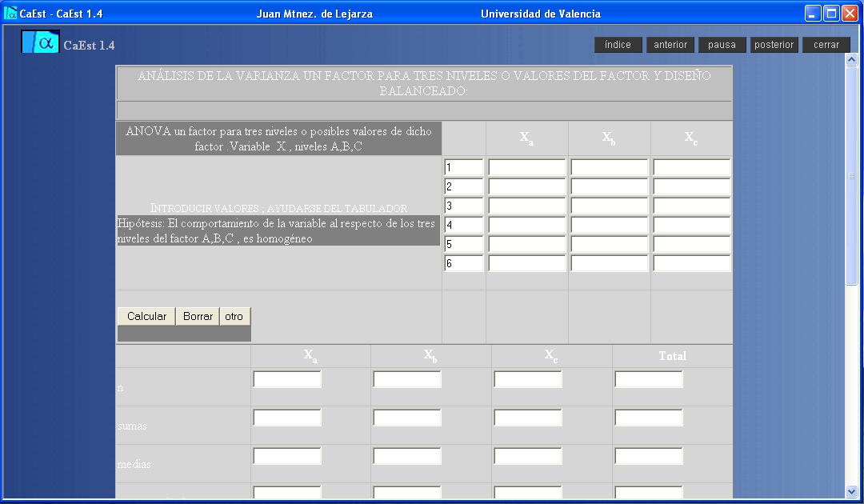The width and height of the screenshot is (864, 504).
Task: Select the Xb input field in row 1
Action: (610, 167)
